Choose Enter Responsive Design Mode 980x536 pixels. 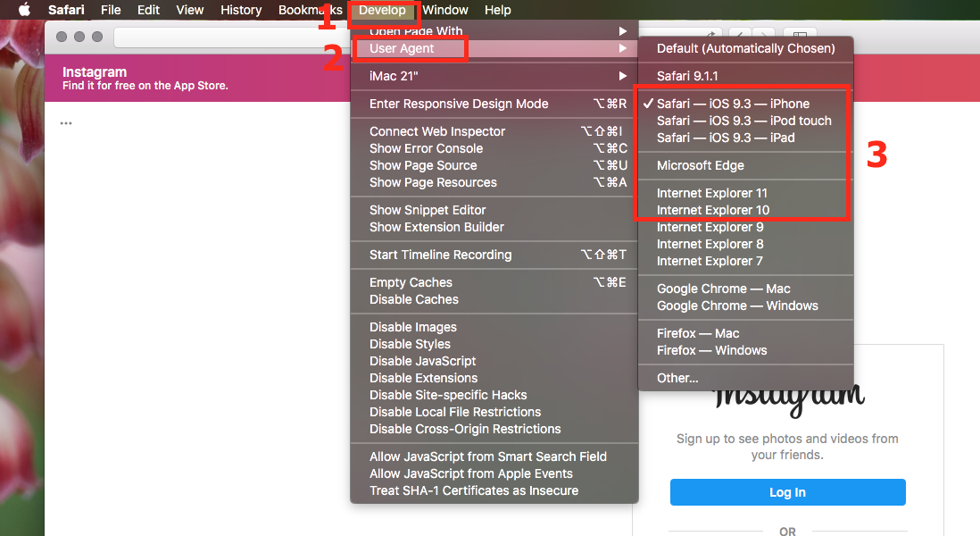[x=494, y=104]
